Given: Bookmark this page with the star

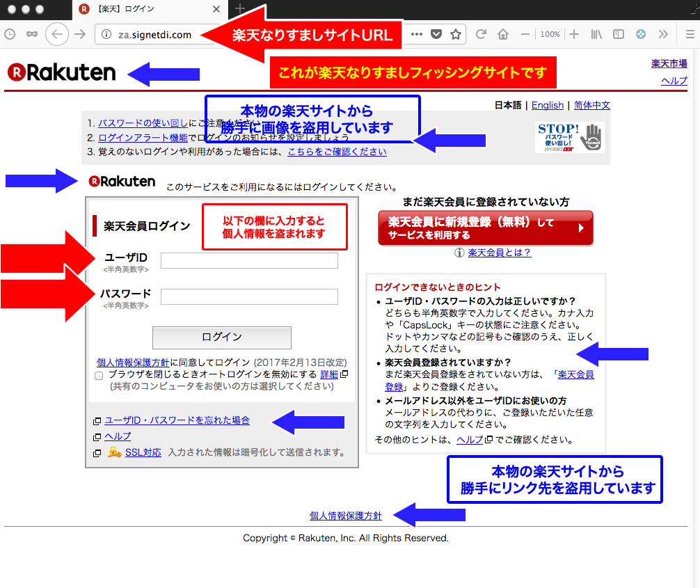Looking at the screenshot, I should tap(455, 34).
